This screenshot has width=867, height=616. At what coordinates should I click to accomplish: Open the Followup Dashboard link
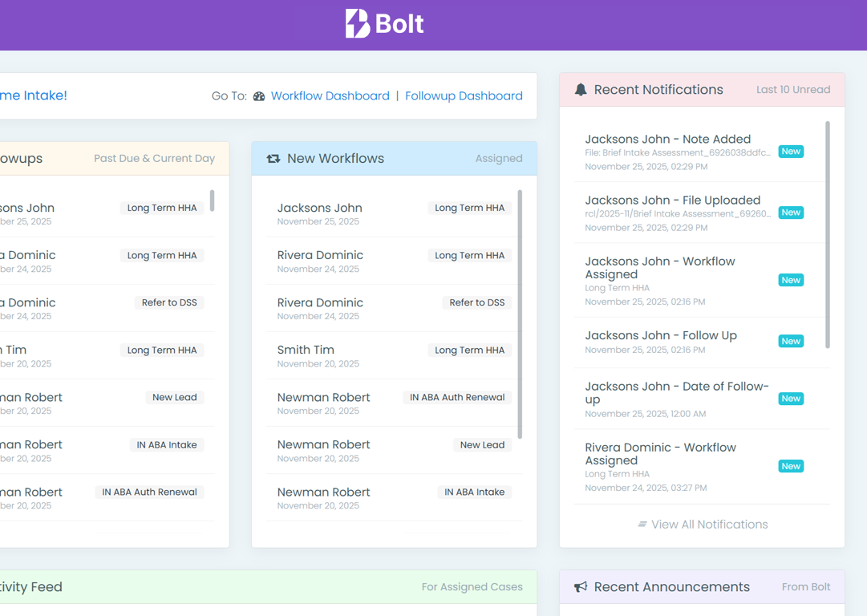(x=464, y=95)
